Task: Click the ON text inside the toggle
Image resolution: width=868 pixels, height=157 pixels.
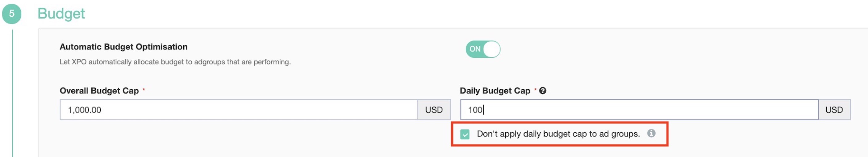Action: click(475, 49)
